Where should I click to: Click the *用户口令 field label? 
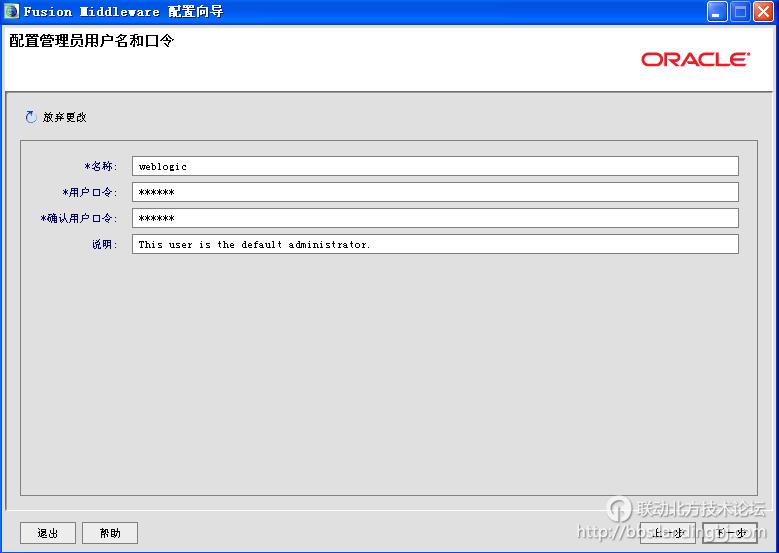(x=90, y=192)
